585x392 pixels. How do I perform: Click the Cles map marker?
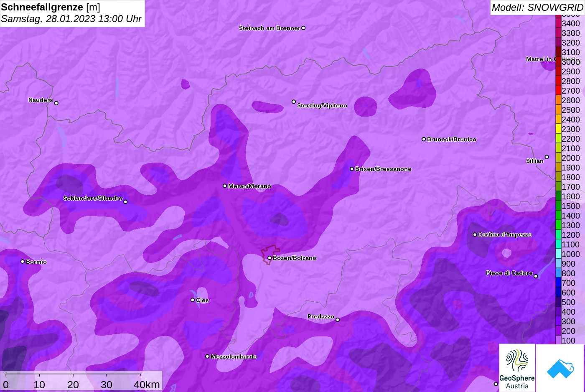click(193, 300)
